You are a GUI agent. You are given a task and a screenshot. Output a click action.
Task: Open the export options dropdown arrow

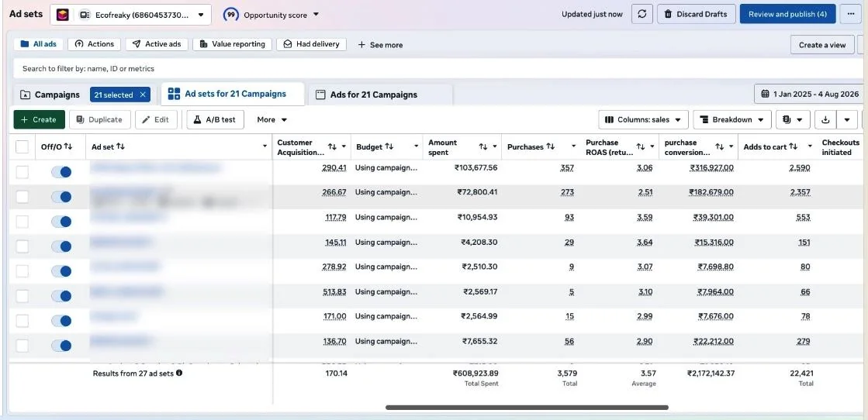pyautogui.click(x=847, y=119)
